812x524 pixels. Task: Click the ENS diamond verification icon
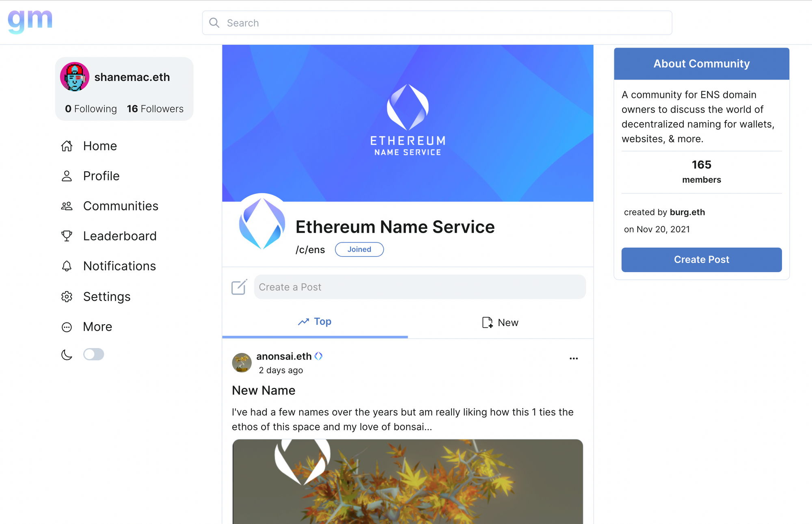pos(318,356)
